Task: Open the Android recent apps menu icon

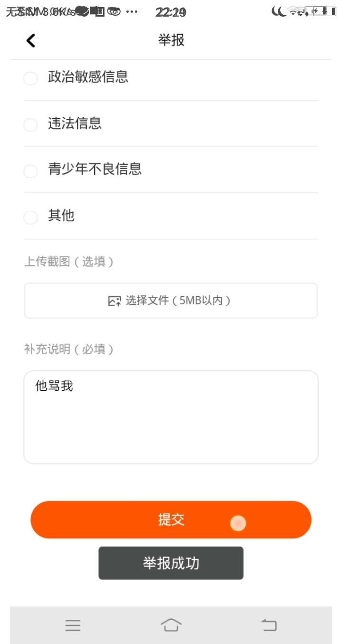Action: click(x=73, y=625)
